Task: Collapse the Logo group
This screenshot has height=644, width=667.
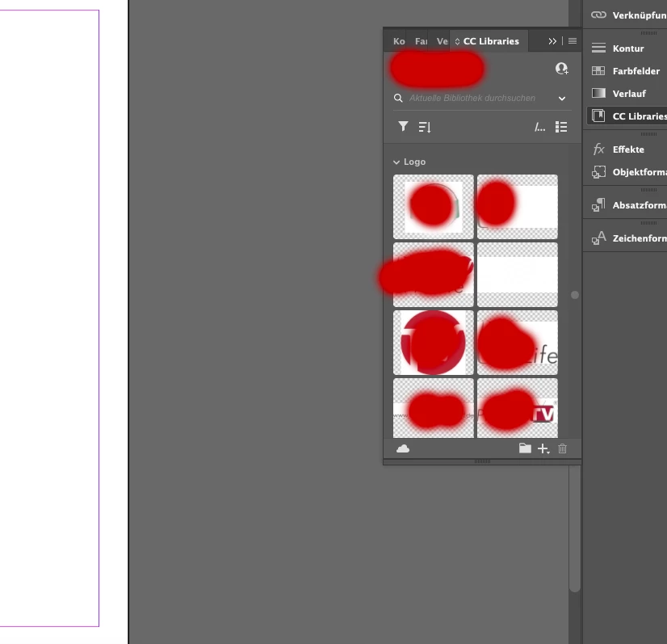Action: (x=396, y=162)
